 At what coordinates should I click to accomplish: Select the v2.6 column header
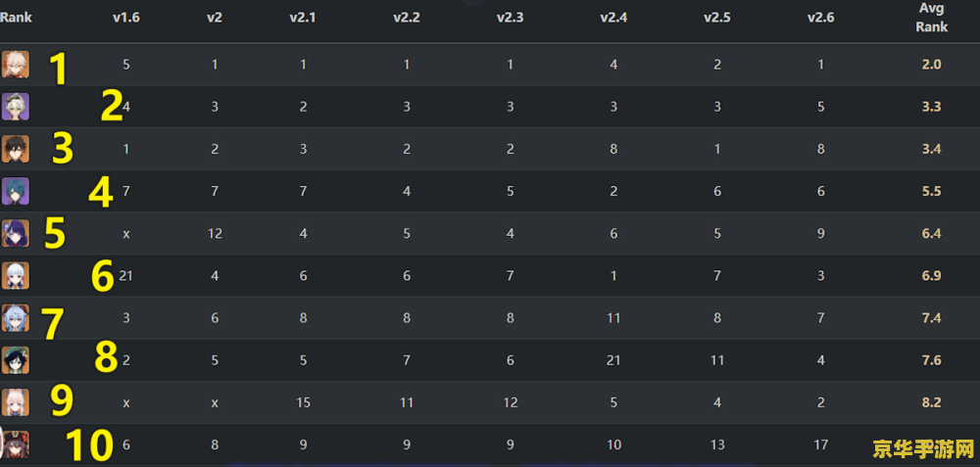coord(820,18)
